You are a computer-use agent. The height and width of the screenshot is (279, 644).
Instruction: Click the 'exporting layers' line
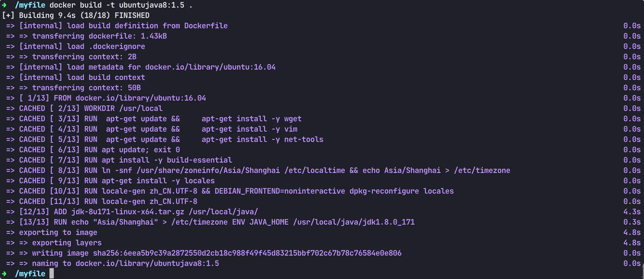(67, 243)
